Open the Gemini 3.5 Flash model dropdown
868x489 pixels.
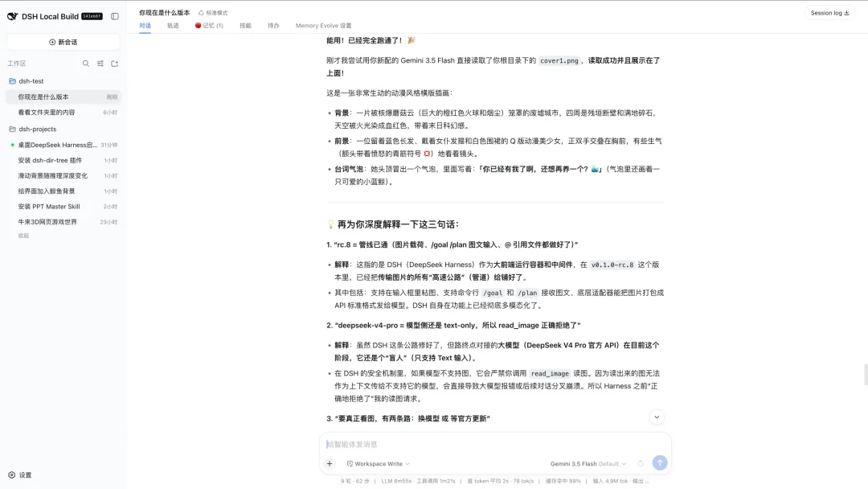[x=588, y=464]
